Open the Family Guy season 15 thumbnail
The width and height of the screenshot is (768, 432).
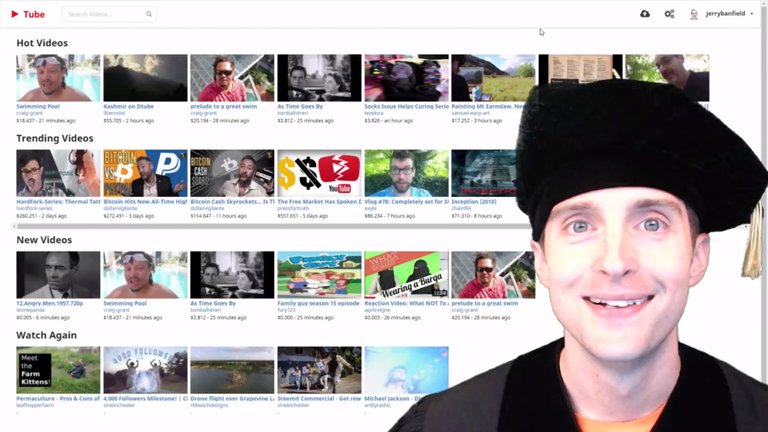[x=319, y=275]
